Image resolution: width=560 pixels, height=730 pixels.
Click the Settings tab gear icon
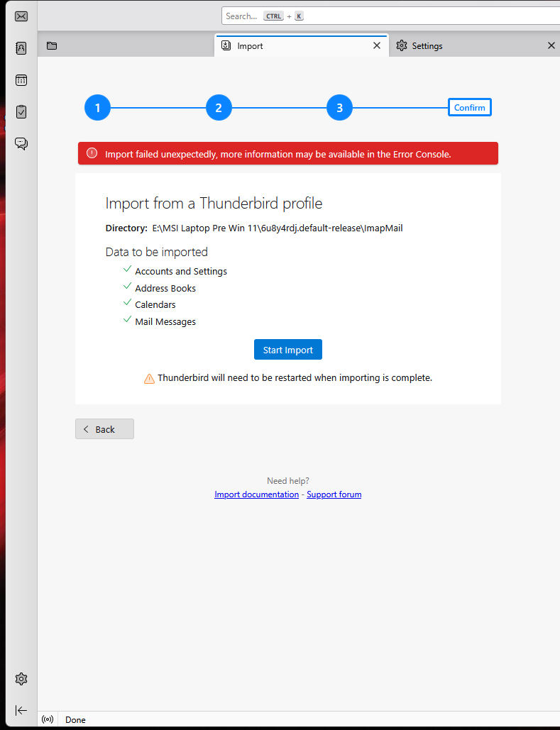pos(402,45)
